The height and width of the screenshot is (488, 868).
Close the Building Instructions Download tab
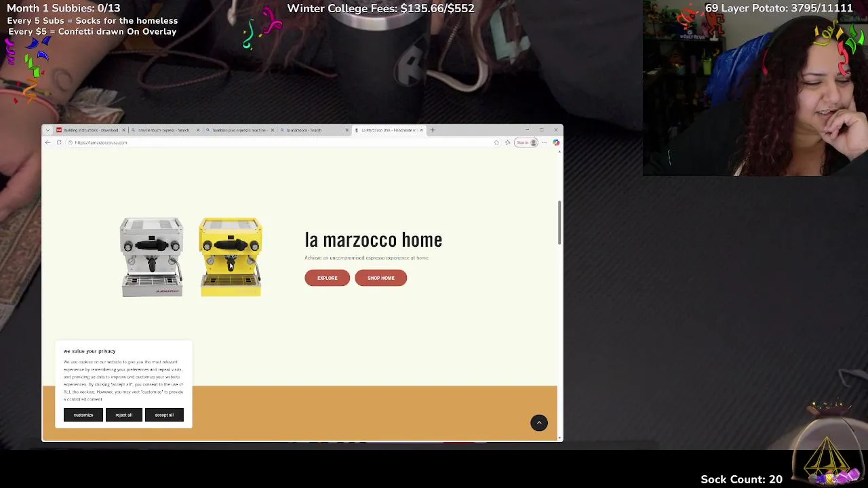tap(123, 130)
